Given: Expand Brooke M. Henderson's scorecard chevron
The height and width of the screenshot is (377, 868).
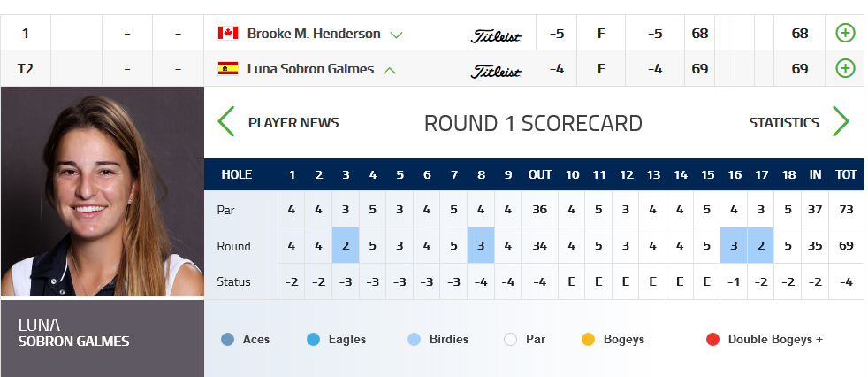Looking at the screenshot, I should [x=396, y=35].
